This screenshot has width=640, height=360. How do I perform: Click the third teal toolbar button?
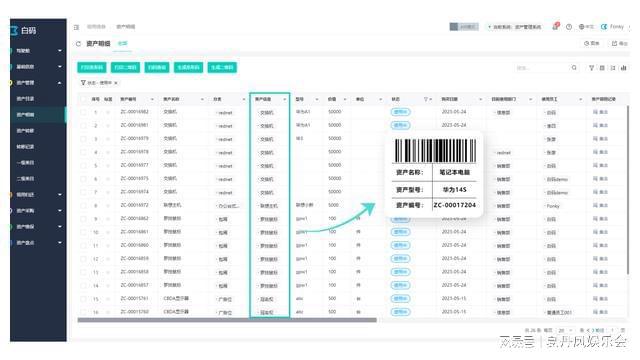[x=157, y=67]
